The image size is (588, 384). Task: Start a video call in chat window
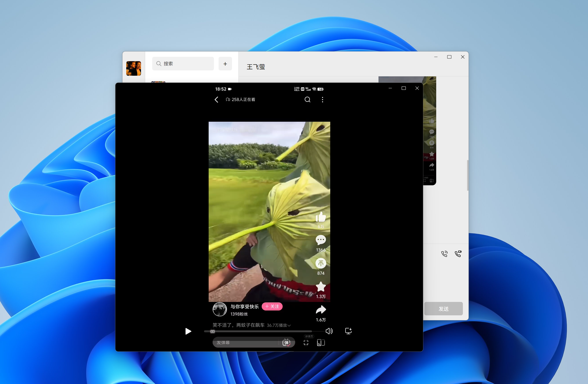458,254
